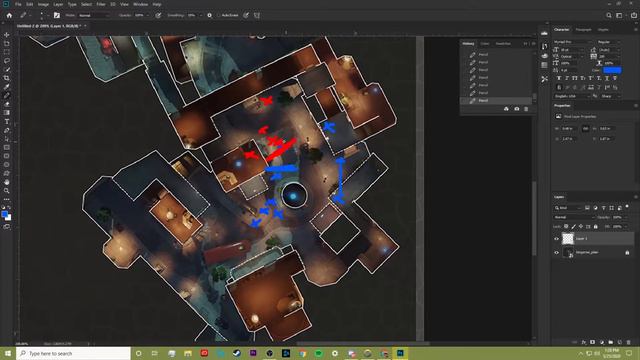Select the Eraser tool
The height and width of the screenshot is (360, 640).
click(x=7, y=104)
